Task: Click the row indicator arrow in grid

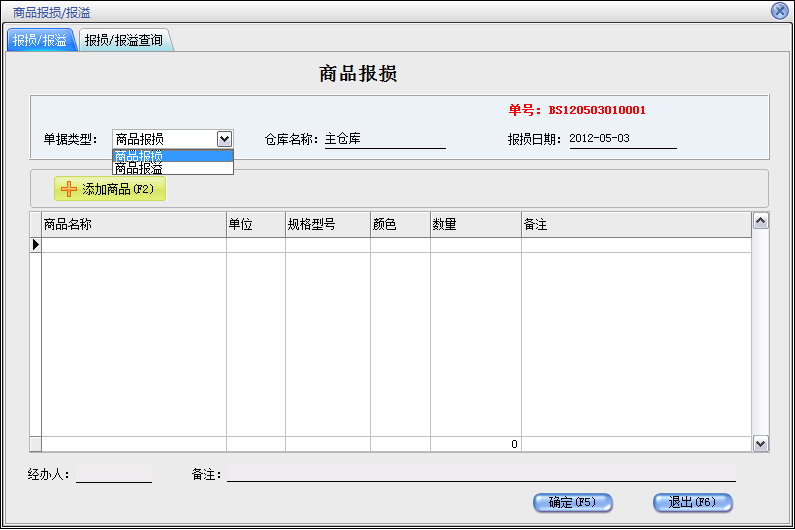Action: (36, 245)
